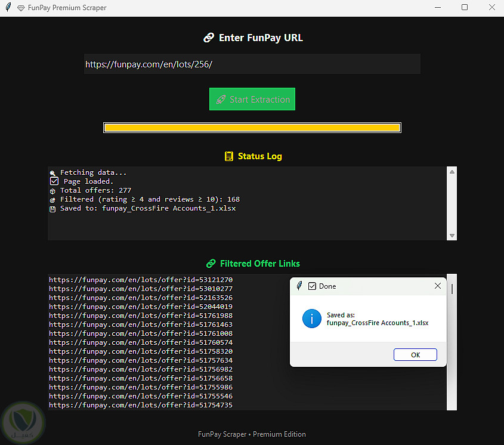Click the 'Page loaded.' log line

(x=88, y=181)
